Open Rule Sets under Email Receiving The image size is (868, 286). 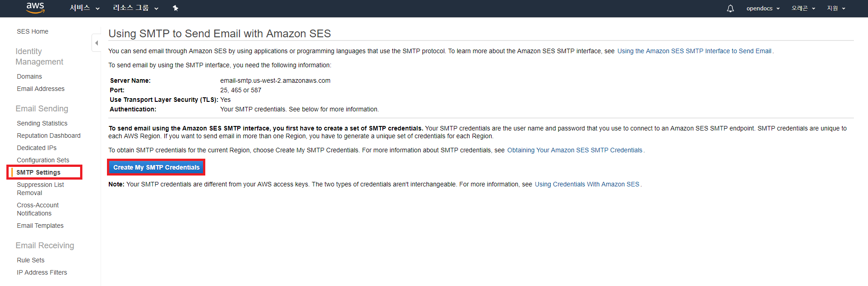tap(30, 260)
